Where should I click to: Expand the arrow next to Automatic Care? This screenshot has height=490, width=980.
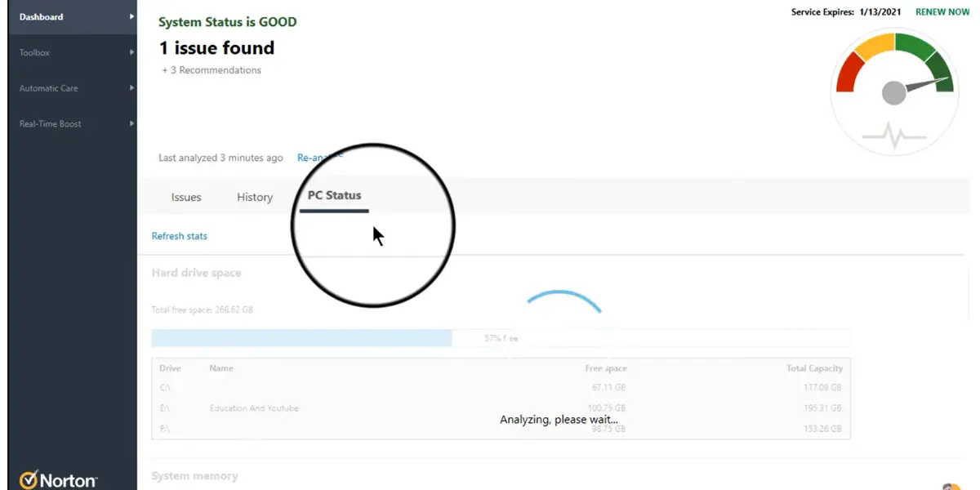click(x=131, y=88)
